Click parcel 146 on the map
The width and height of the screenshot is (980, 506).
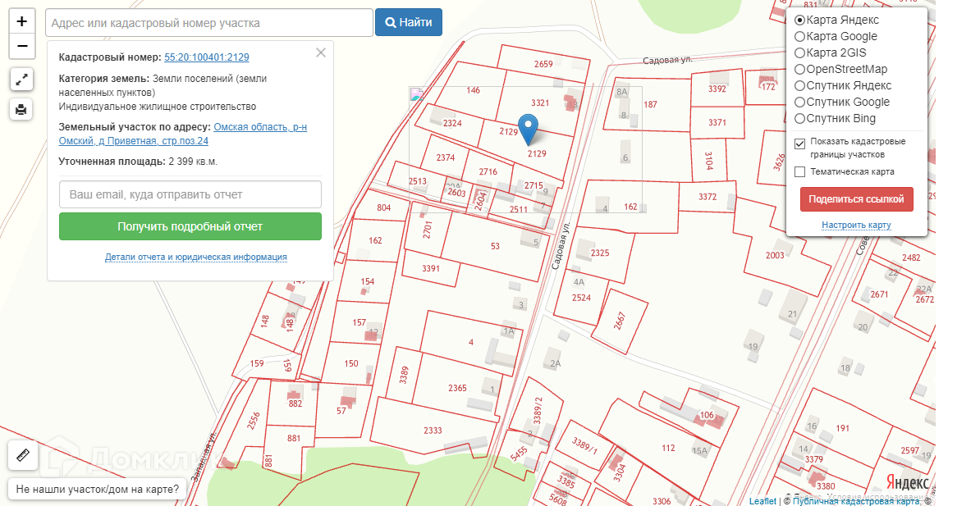click(473, 90)
